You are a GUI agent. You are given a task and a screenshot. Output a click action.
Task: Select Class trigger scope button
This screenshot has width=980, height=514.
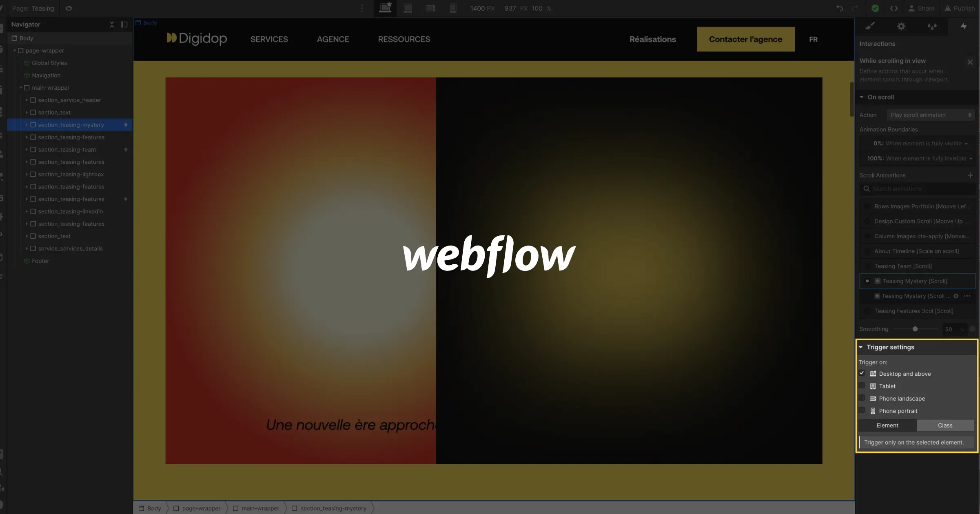945,425
